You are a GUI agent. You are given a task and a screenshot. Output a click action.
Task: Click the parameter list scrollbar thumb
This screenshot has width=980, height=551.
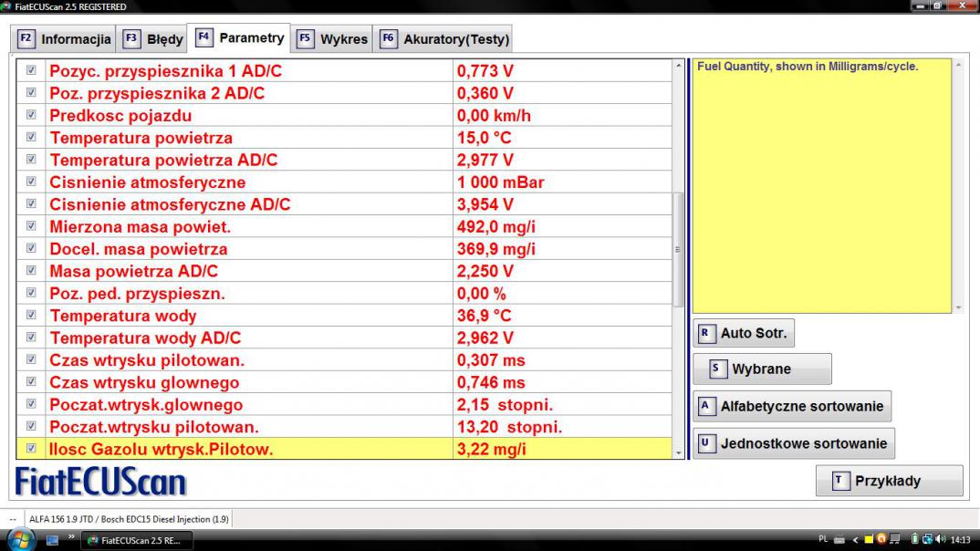point(678,249)
